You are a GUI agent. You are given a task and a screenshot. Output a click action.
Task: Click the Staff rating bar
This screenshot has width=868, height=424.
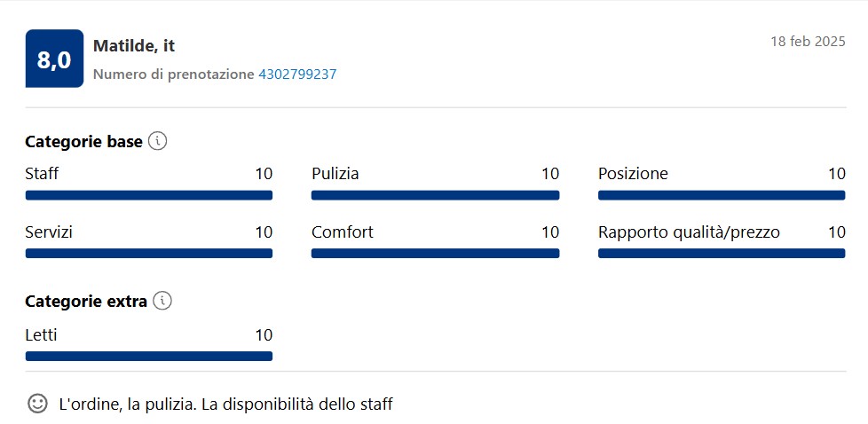coord(149,195)
